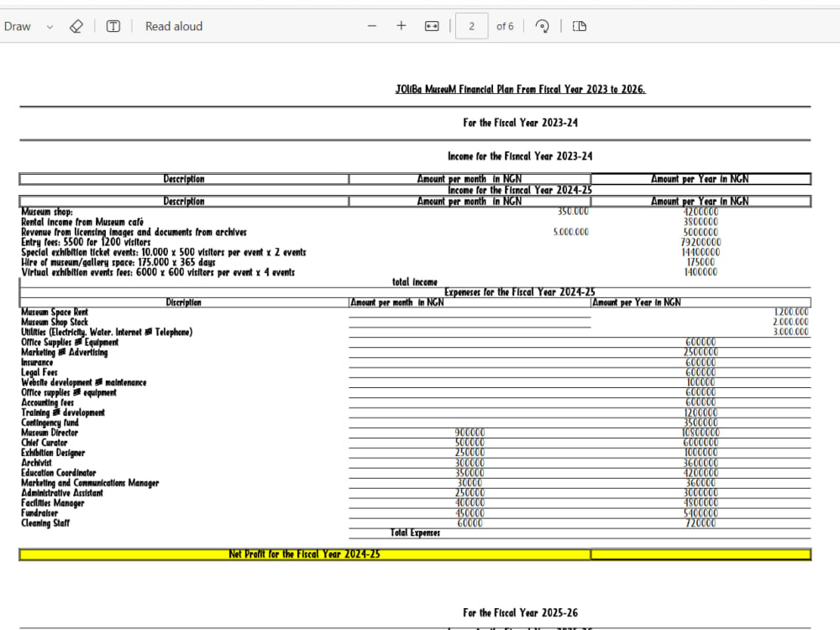Click the 10800000 Museum Director yearly amount
Viewport: 840px width, 630px height.
point(701,433)
